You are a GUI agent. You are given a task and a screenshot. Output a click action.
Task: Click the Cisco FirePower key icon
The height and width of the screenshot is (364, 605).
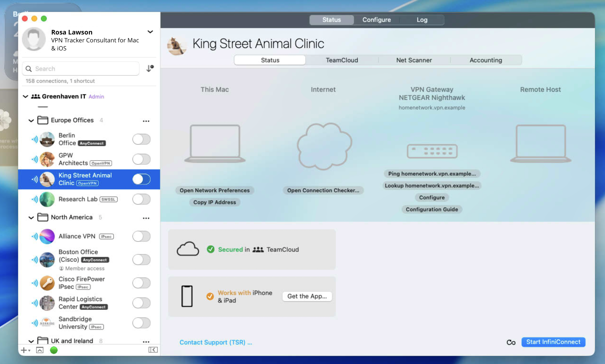click(x=47, y=283)
